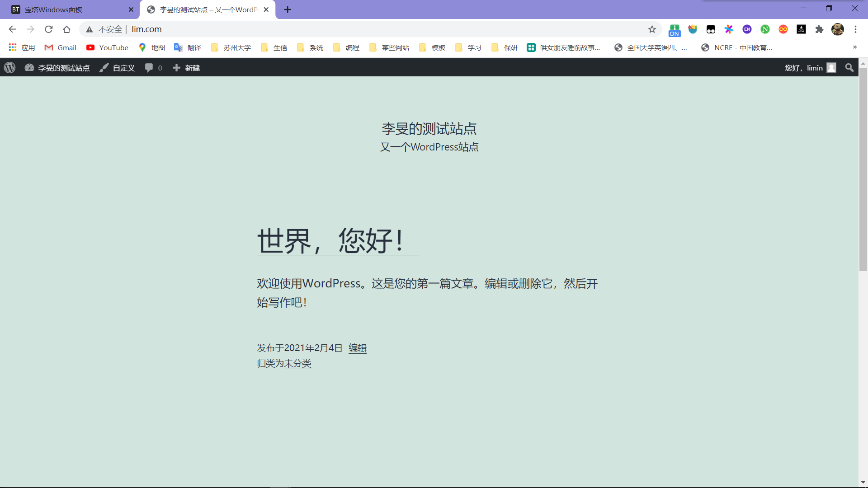
Task: Open a new browser tab
Action: [288, 9]
